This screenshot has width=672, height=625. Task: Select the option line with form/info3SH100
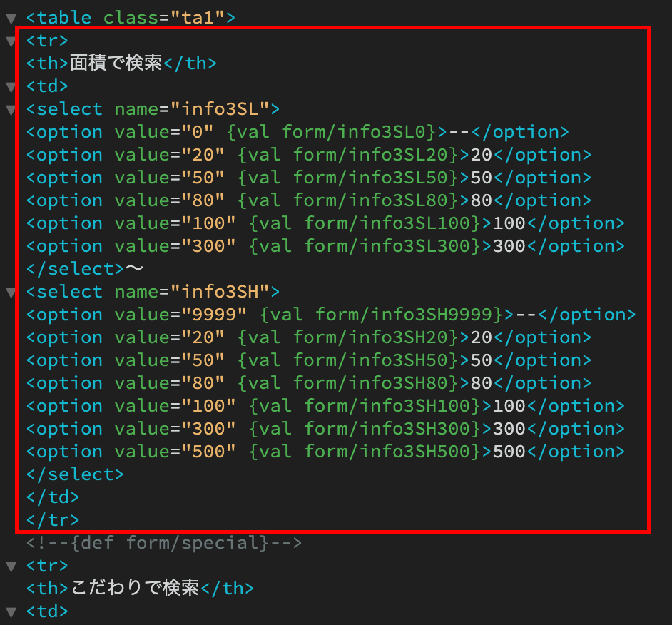click(x=325, y=405)
